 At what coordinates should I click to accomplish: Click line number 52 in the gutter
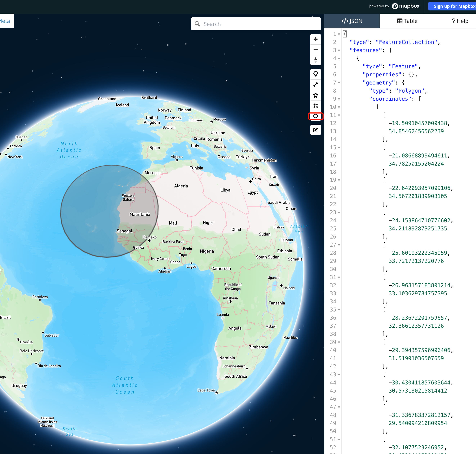pos(333,448)
